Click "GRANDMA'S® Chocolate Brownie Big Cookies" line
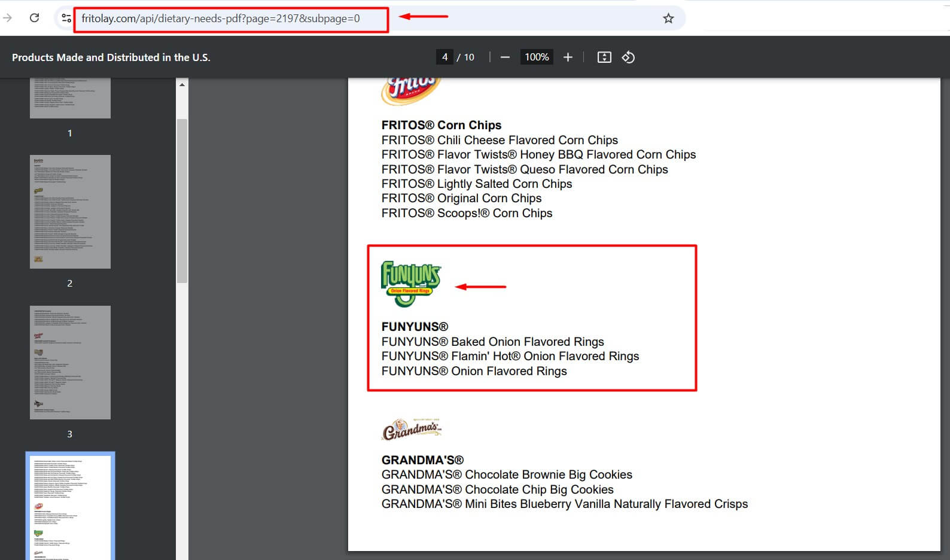Image resolution: width=950 pixels, height=560 pixels. [x=507, y=474]
